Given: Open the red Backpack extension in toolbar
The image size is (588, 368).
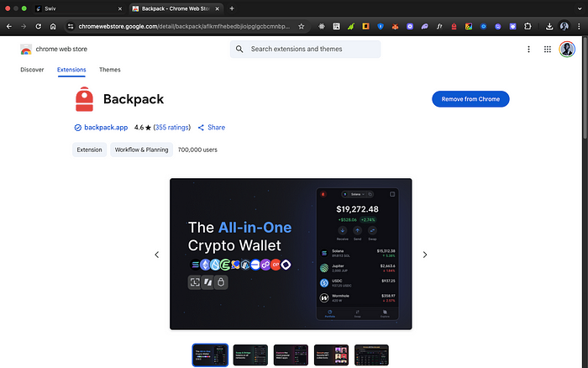Looking at the screenshot, I should click(454, 26).
